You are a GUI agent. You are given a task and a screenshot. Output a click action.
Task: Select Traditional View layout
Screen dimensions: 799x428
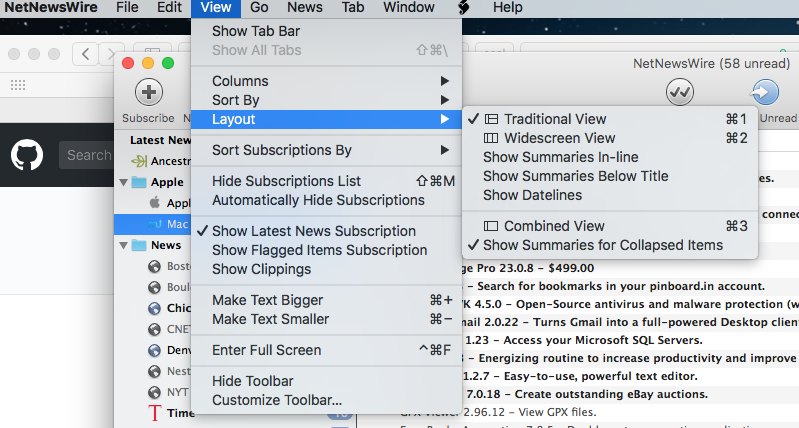point(610,119)
